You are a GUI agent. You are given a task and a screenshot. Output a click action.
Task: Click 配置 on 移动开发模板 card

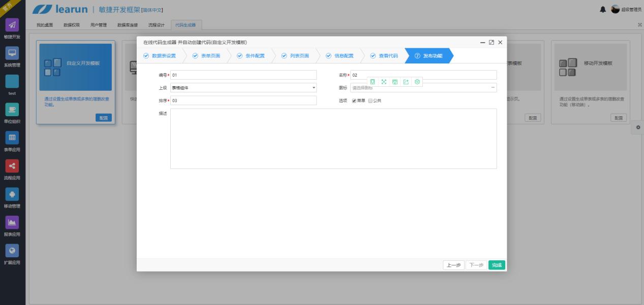point(619,118)
